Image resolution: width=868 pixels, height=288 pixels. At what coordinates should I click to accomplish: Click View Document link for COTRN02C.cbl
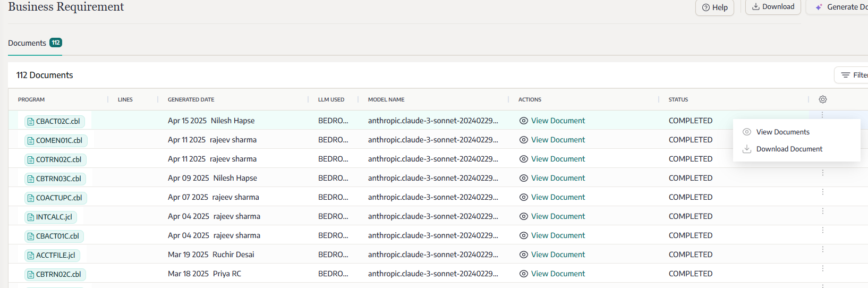click(552, 159)
